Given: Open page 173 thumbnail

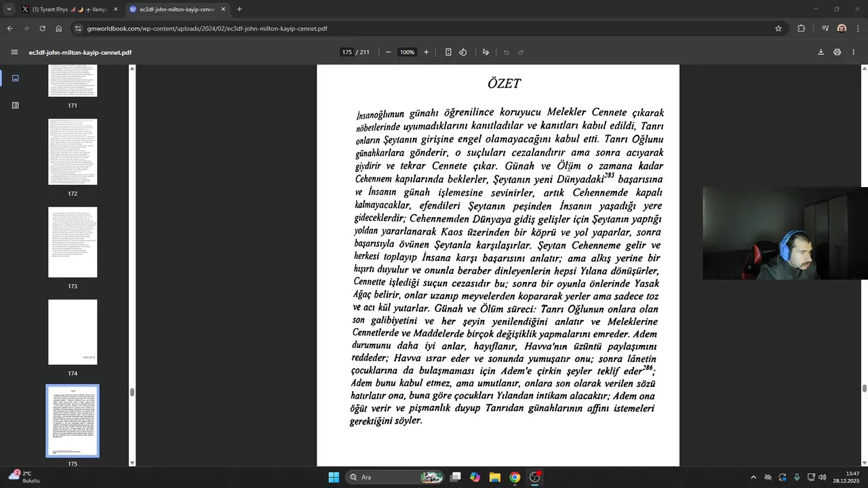Looking at the screenshot, I should click(x=73, y=242).
